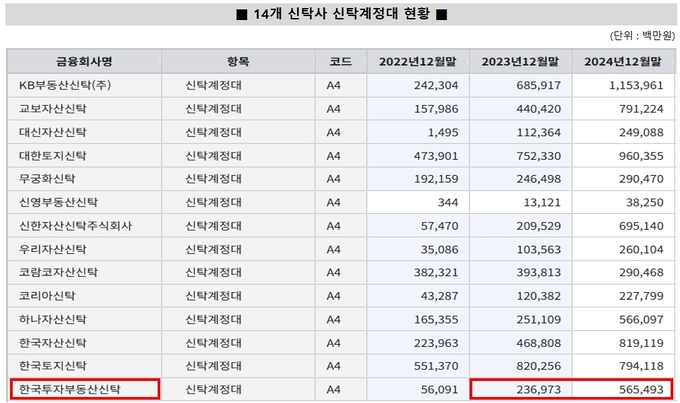Select the 대한토지신탁 company name
Screen dimensions: 680x403
52,155
